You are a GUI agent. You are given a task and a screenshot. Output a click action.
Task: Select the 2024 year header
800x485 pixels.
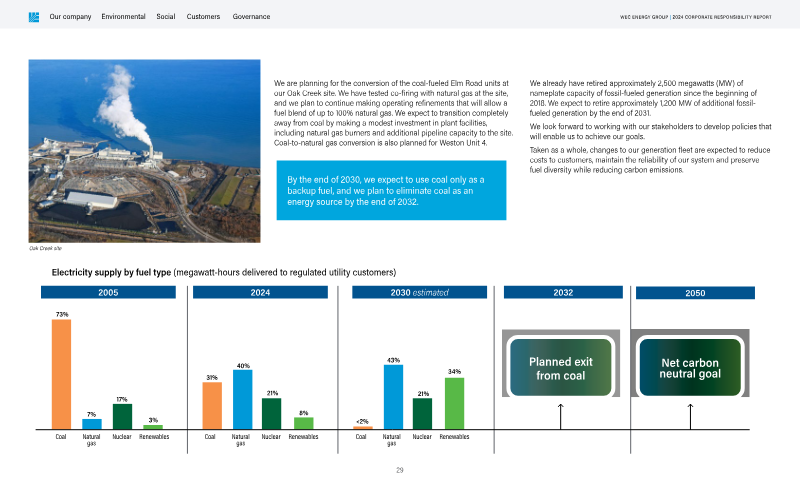click(260, 292)
